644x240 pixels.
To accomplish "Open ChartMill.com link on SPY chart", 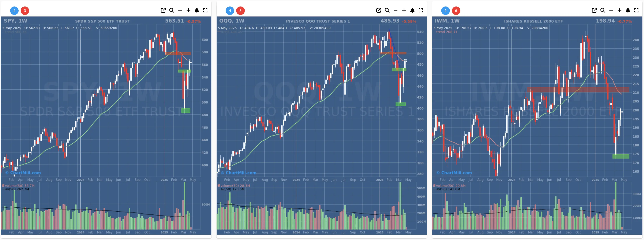I will (23, 173).
